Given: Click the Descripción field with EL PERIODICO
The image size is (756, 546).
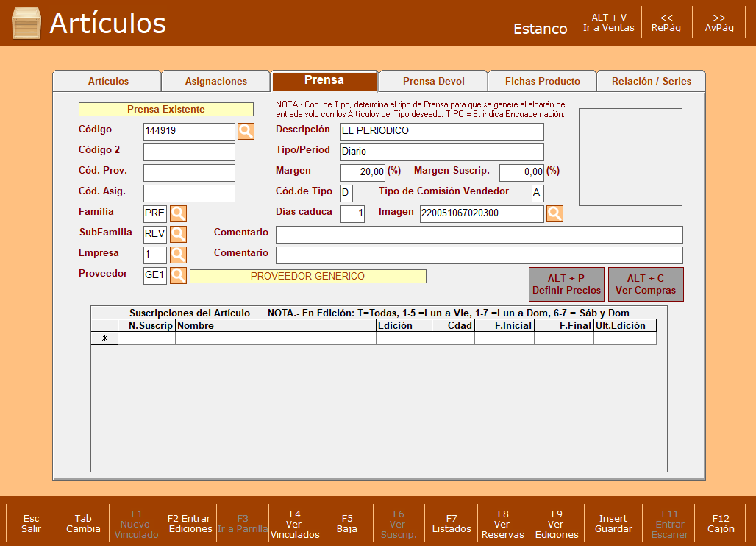Looking at the screenshot, I should [442, 131].
